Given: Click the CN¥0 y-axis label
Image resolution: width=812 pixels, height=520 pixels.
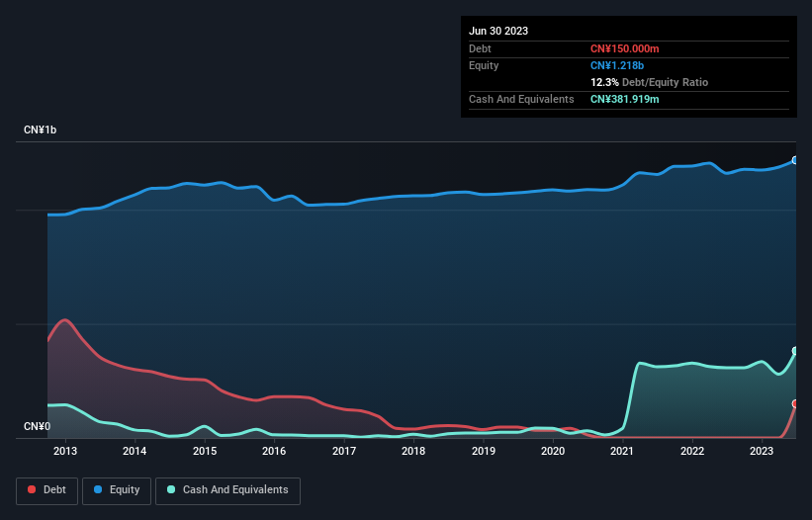Looking at the screenshot, I should (37, 426).
